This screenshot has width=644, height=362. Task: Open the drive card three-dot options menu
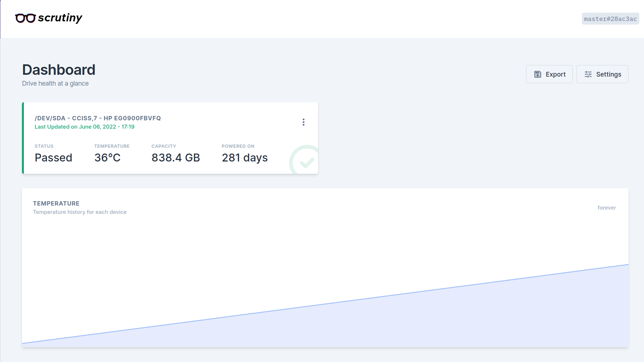[304, 122]
